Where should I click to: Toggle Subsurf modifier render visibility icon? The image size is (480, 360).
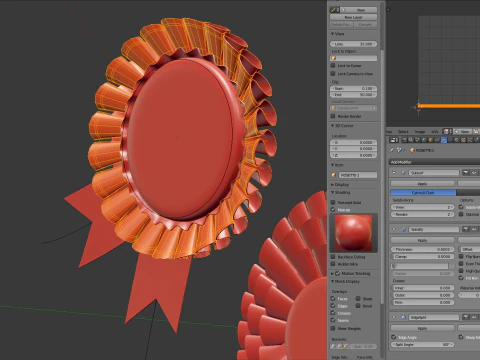click(466, 173)
